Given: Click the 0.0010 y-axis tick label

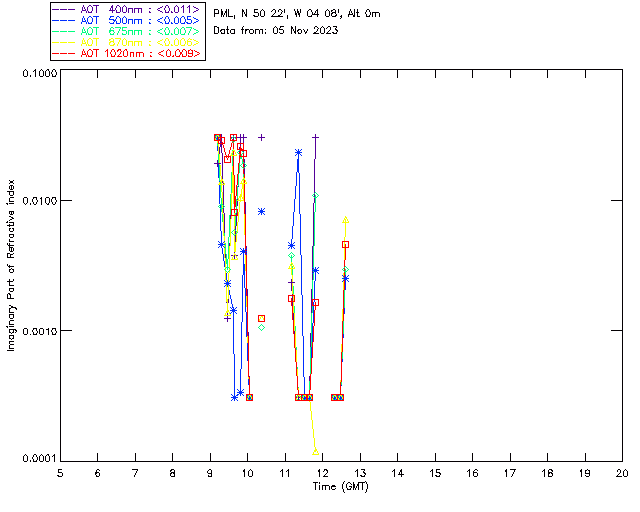Looking at the screenshot, I should 39,331.
